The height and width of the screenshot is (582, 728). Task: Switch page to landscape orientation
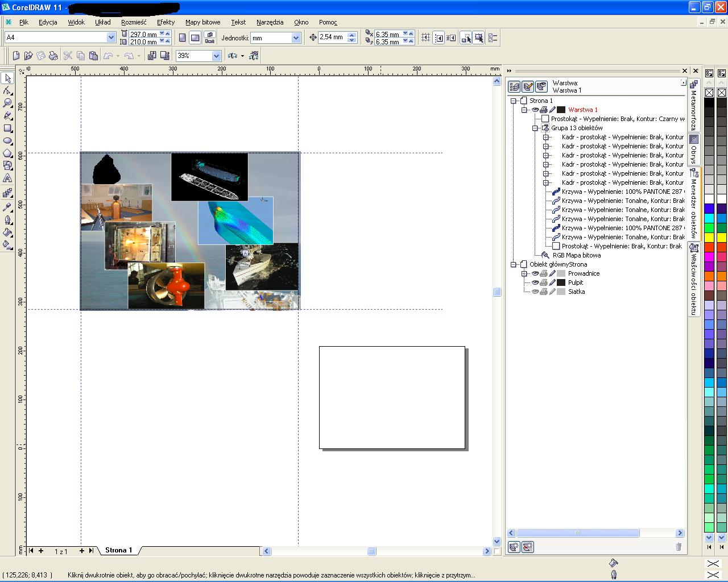pos(195,38)
